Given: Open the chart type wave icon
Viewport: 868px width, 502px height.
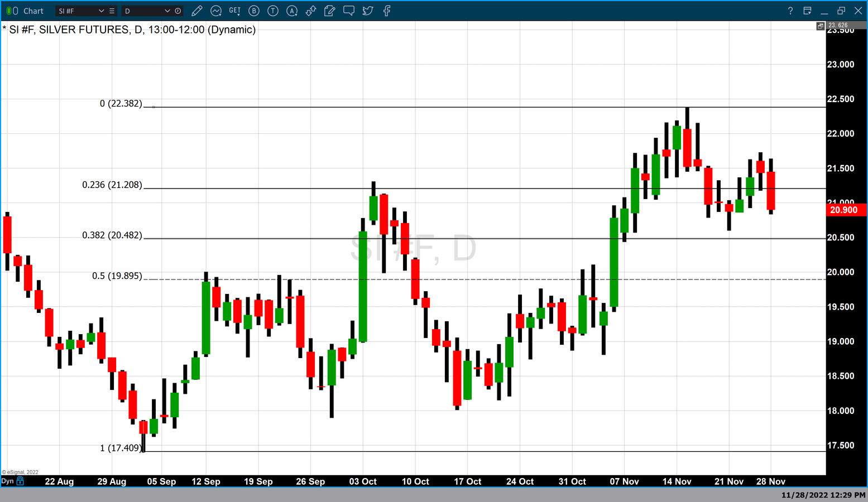Looking at the screenshot, I should pos(216,11).
